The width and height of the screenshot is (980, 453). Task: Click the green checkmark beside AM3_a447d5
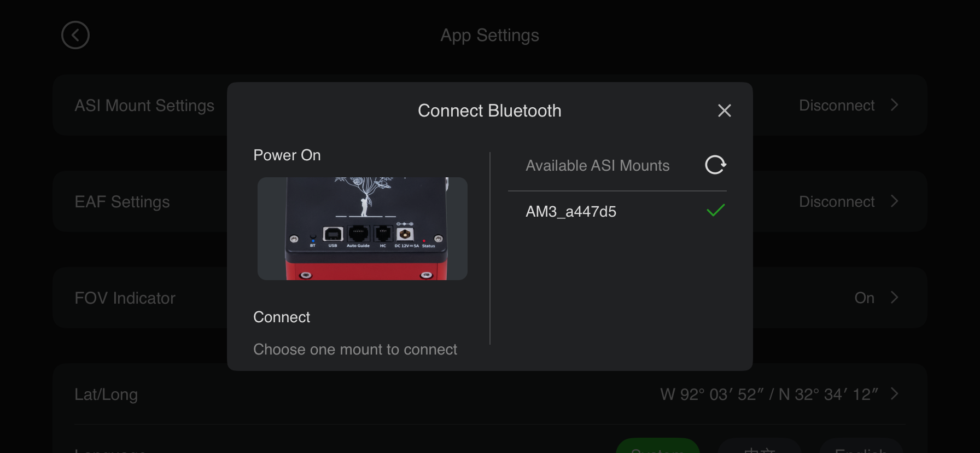(715, 211)
